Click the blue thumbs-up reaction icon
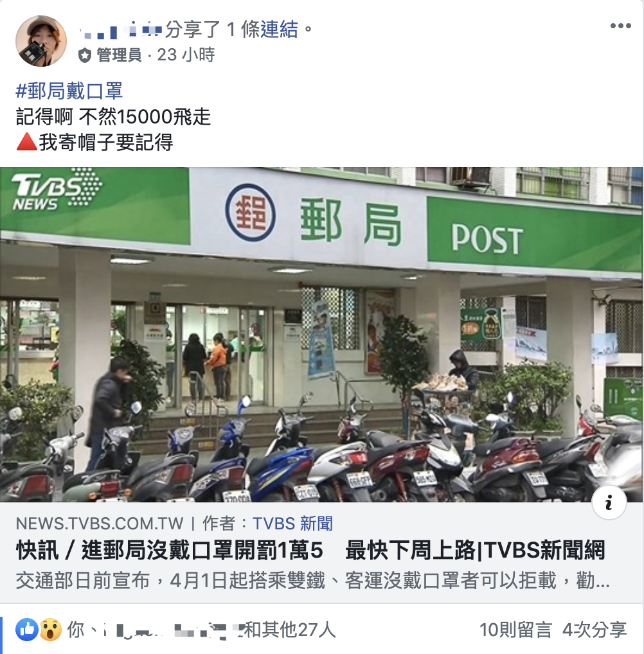644x654 pixels. pos(27,630)
